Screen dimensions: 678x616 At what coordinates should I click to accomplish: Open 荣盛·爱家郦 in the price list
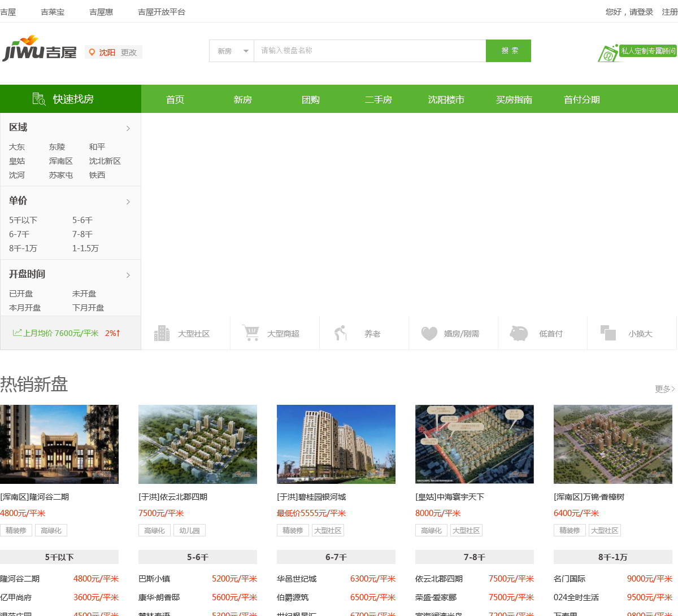(436, 597)
